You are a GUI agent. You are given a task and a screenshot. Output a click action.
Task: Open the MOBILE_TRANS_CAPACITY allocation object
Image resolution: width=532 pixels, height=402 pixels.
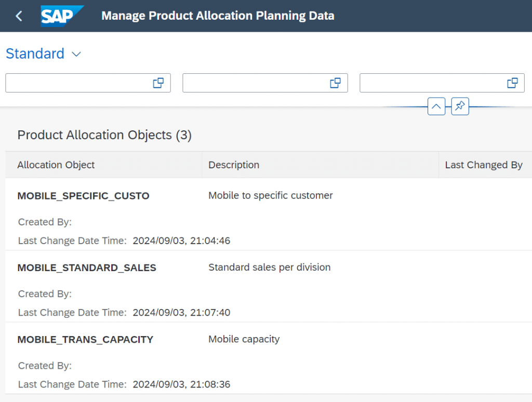[86, 340]
